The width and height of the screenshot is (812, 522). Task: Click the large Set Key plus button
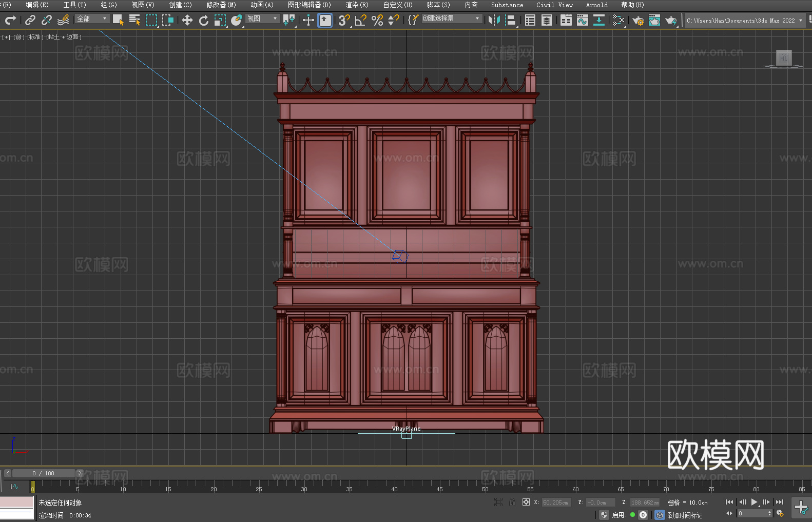[801, 508]
